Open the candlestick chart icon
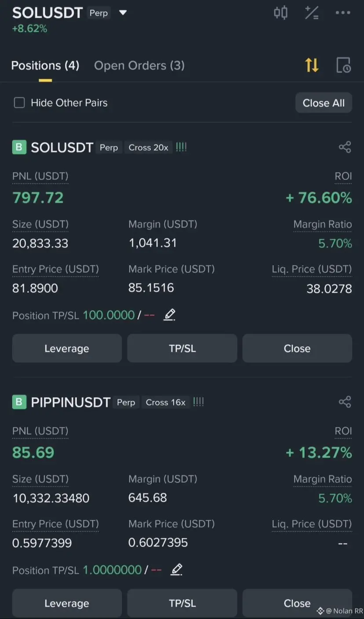 pyautogui.click(x=280, y=12)
